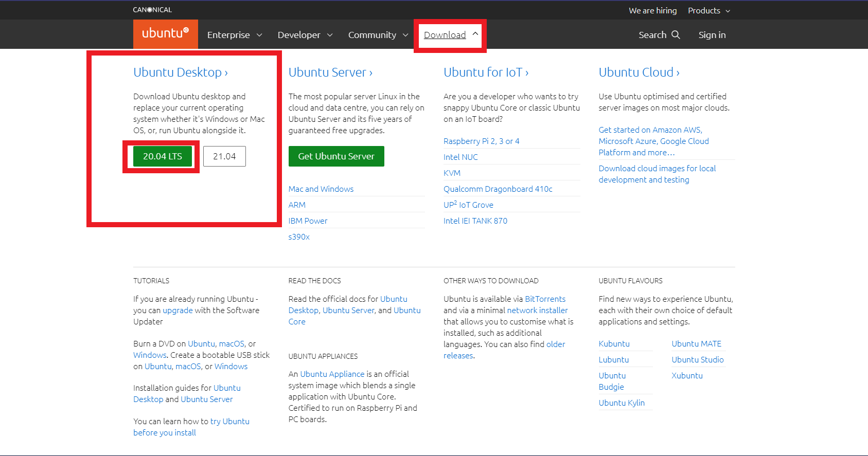Open the Ubuntu Kylin flavour link
868x456 pixels.
pos(622,403)
